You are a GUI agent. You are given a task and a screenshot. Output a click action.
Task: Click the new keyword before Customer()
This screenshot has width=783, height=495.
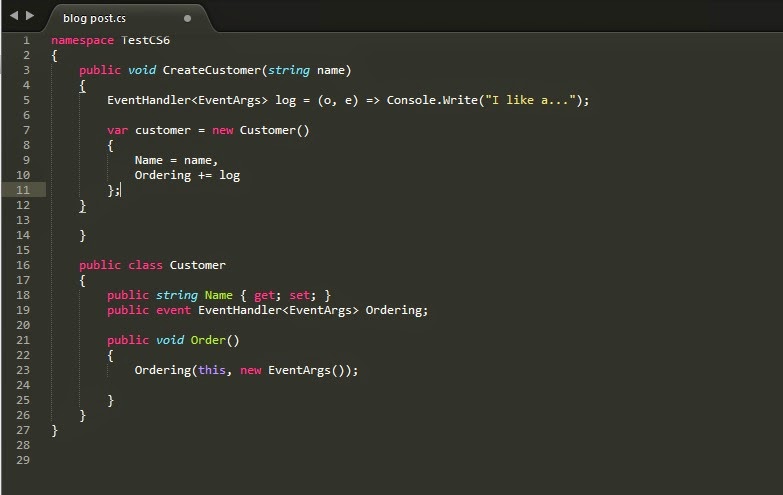pyautogui.click(x=222, y=130)
